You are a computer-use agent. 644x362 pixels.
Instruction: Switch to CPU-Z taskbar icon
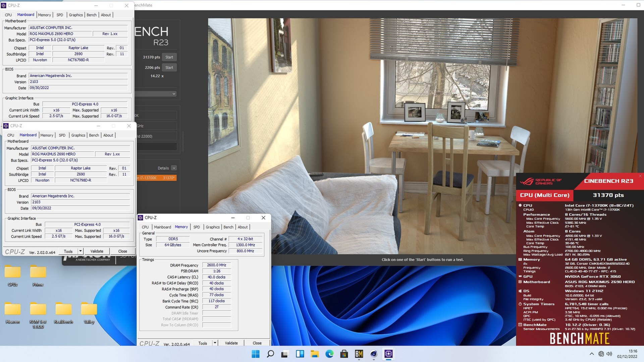(388, 354)
